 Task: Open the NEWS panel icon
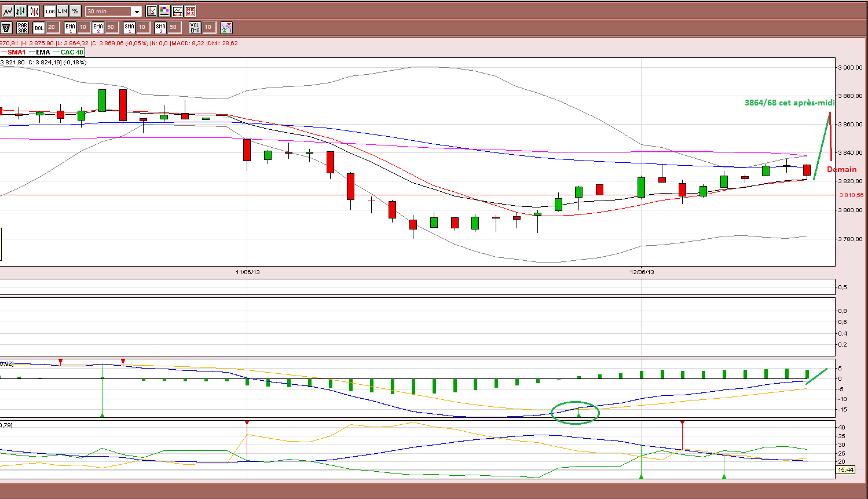click(190, 11)
